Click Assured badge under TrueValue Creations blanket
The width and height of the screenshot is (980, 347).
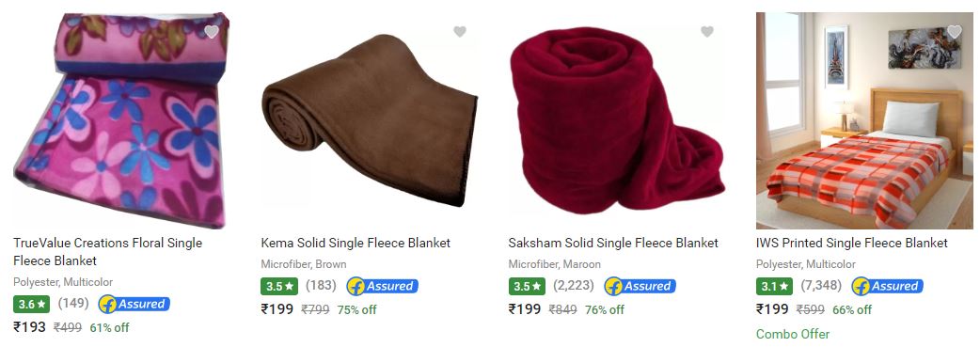(134, 305)
